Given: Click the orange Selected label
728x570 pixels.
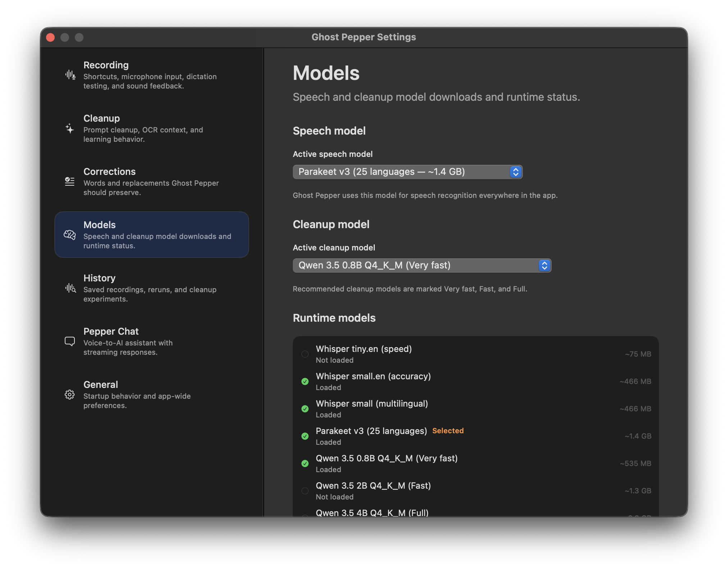Looking at the screenshot, I should (x=448, y=431).
